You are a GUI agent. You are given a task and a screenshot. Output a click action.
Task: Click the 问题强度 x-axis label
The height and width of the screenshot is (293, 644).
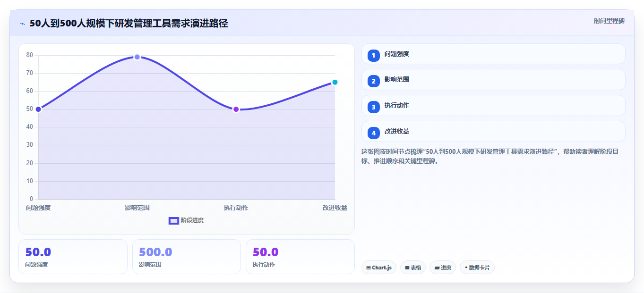tap(38, 208)
